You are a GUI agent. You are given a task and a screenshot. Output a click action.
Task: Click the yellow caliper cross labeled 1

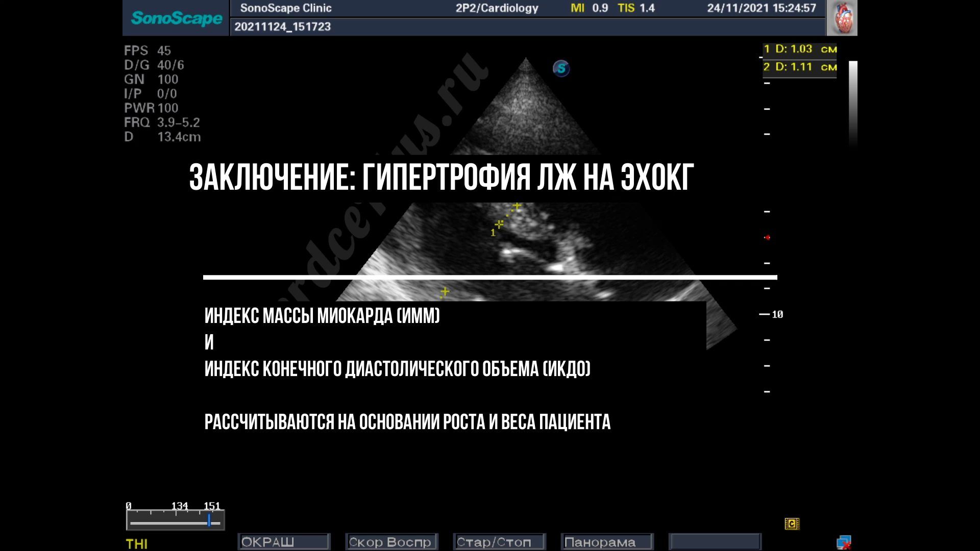click(499, 223)
